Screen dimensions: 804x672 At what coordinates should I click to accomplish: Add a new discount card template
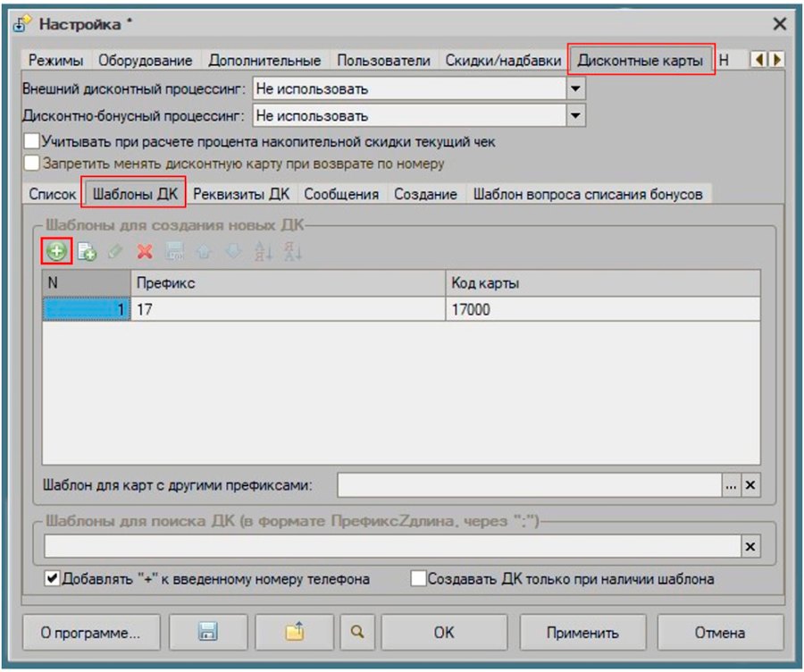point(56,251)
